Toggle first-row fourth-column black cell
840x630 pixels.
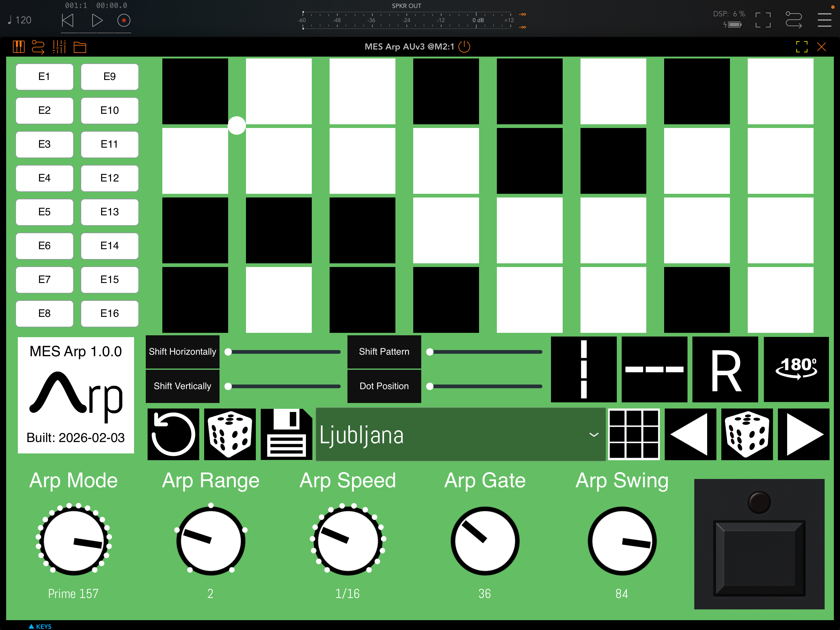446,91
